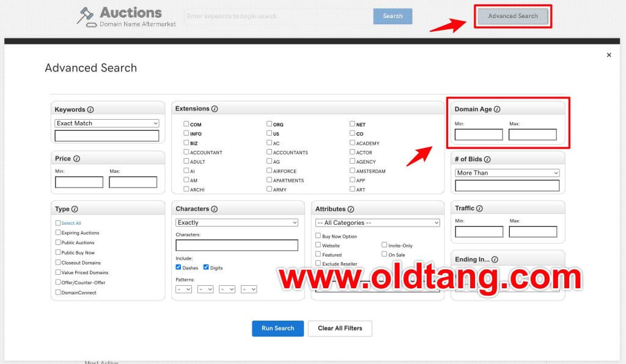The height and width of the screenshot is (364, 626).
Task: Open the All Categories attributes dropdown
Action: (x=377, y=223)
